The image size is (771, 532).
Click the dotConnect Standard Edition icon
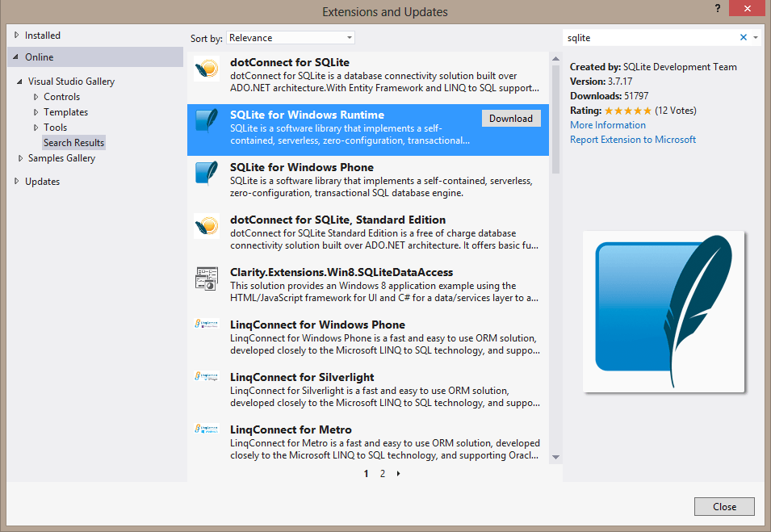coord(207,226)
